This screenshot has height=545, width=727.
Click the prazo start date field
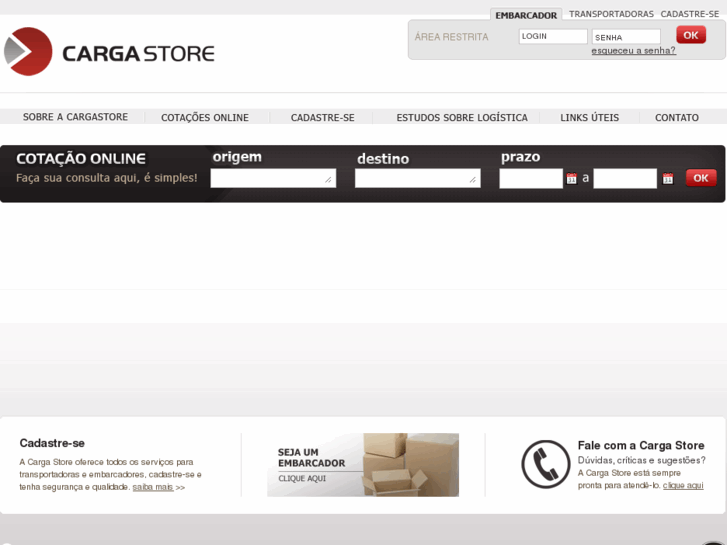click(x=531, y=179)
